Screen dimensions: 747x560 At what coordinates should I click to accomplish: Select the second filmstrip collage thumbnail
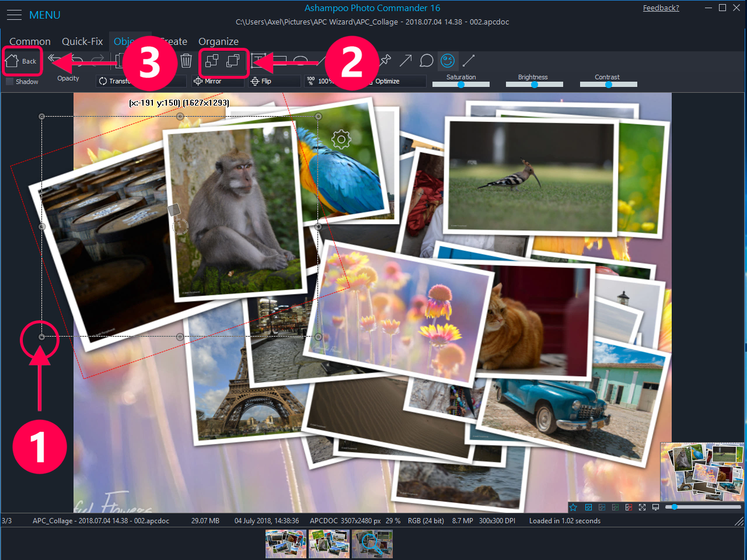pyautogui.click(x=329, y=544)
